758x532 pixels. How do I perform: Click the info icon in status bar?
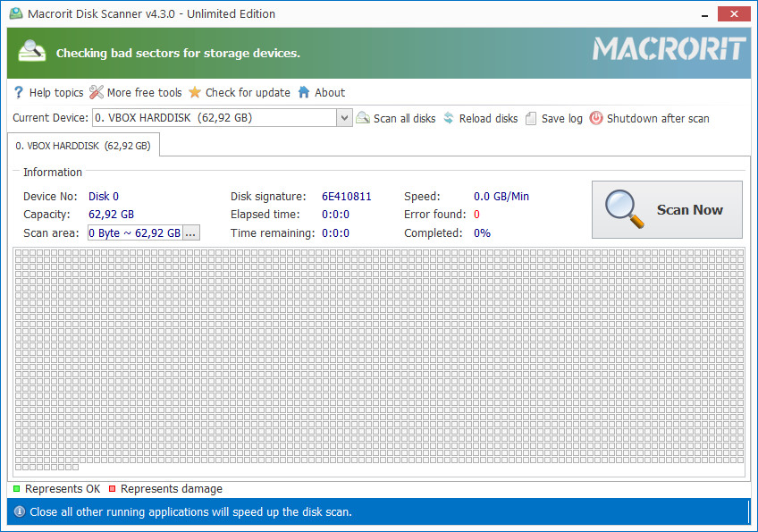[19, 512]
